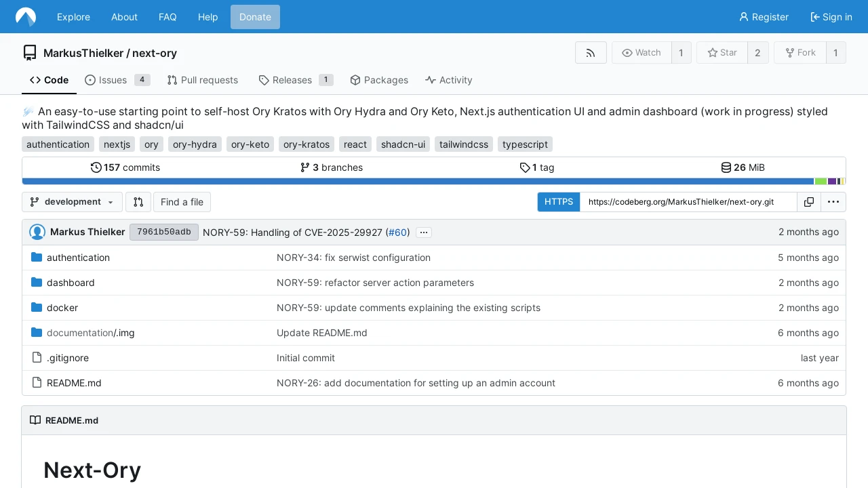The height and width of the screenshot is (488, 868).
Task: Click the clone URL input field
Action: tap(688, 202)
